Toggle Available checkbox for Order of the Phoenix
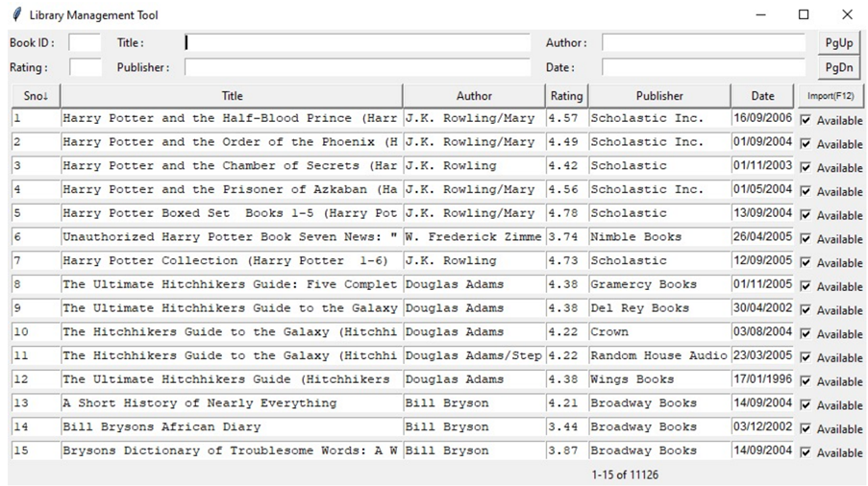868x486 pixels. click(806, 144)
